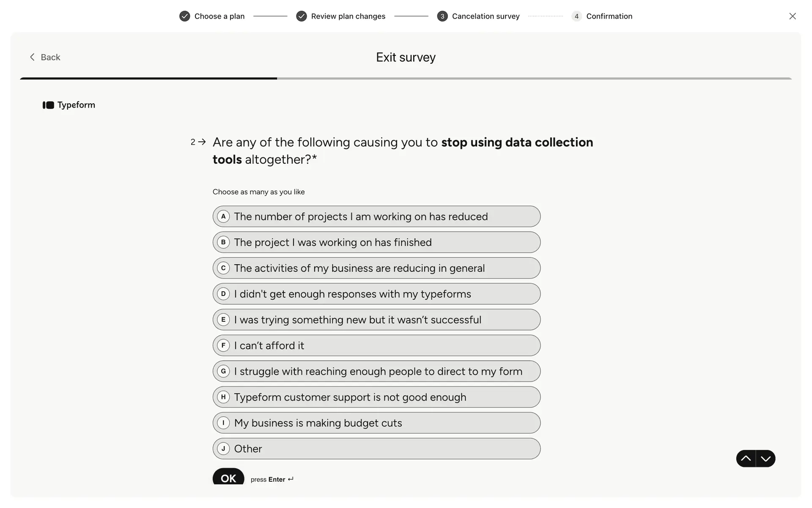Click the exit survey progress bar
This screenshot has width=812, height=508.
pos(406,78)
